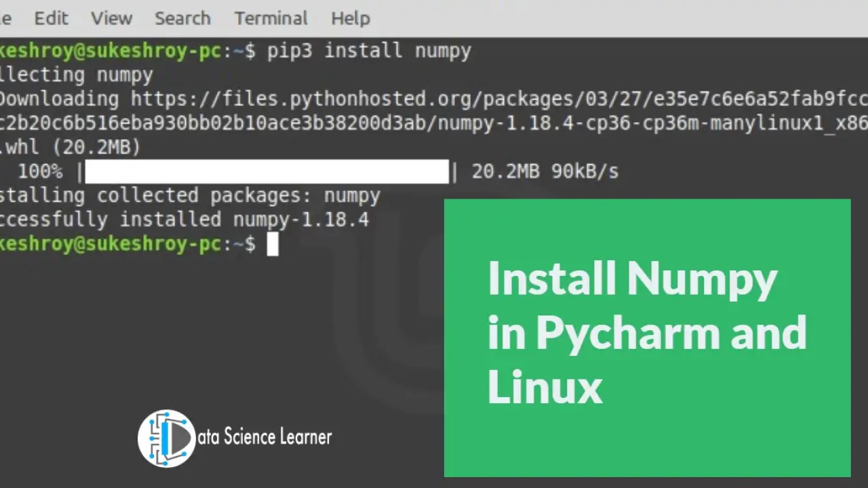Open the Help menu
This screenshot has width=868, height=488.
coord(351,18)
